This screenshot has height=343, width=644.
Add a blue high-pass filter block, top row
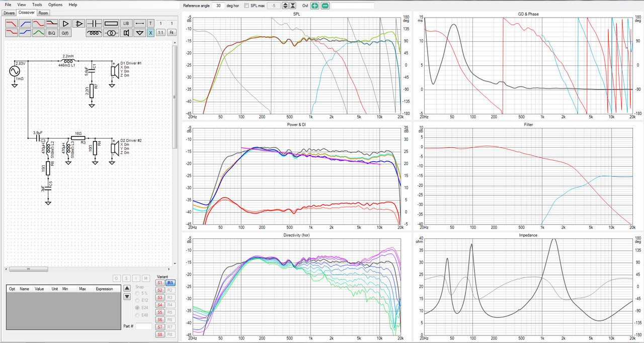click(25, 24)
